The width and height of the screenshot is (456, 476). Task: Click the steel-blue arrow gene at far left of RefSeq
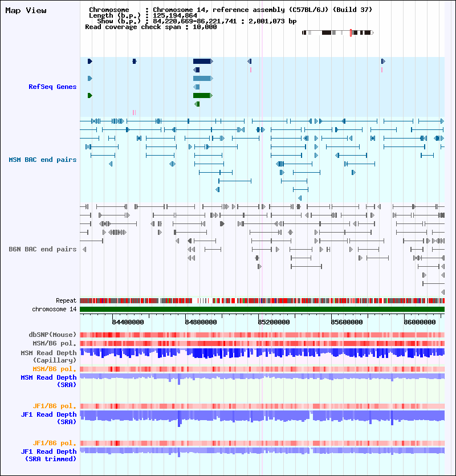[90, 78]
